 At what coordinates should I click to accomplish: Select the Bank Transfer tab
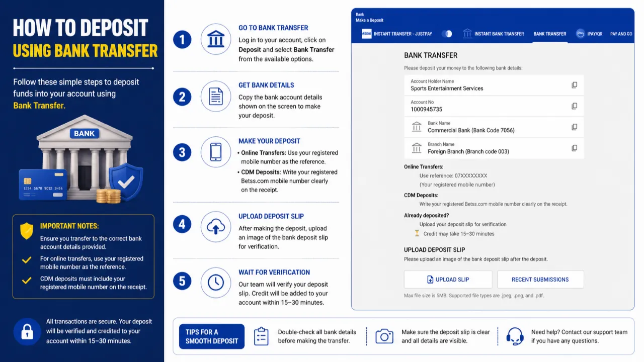550,34
